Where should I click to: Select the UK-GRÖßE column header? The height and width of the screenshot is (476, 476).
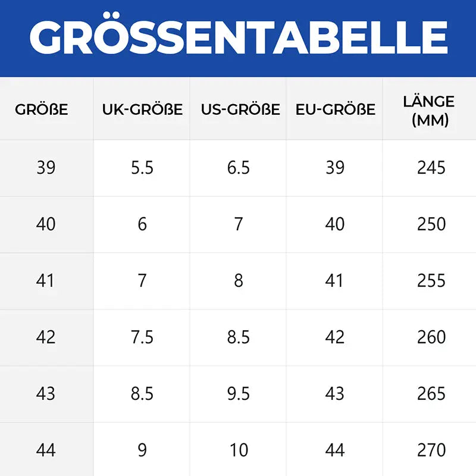(142, 109)
